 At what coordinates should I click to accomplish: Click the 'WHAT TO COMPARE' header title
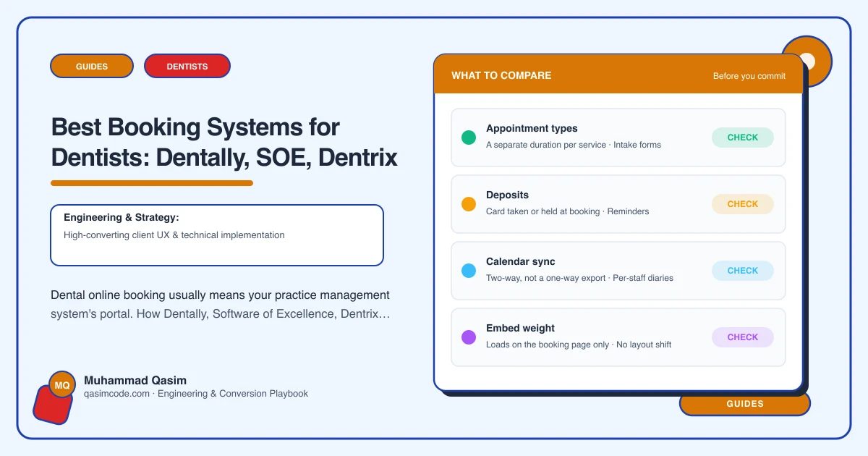click(x=501, y=75)
